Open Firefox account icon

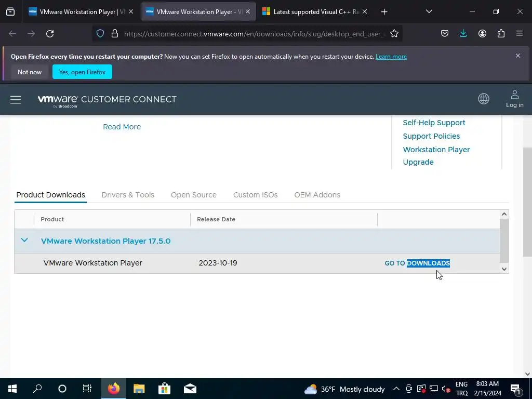tap(482, 34)
